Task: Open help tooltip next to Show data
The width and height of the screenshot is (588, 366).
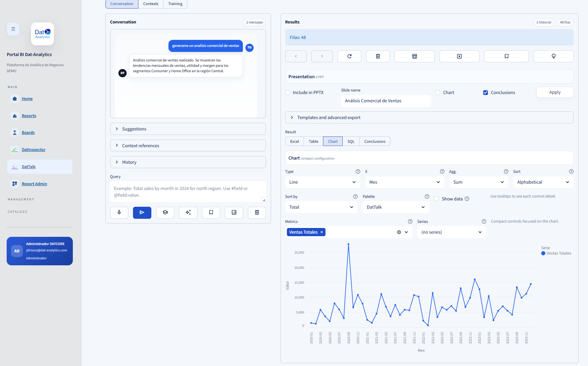Action: (x=467, y=199)
